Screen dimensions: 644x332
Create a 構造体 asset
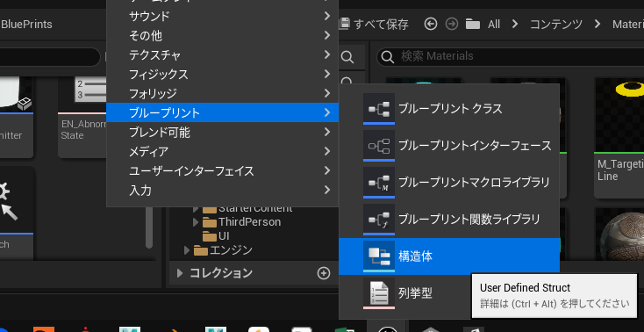[449, 256]
